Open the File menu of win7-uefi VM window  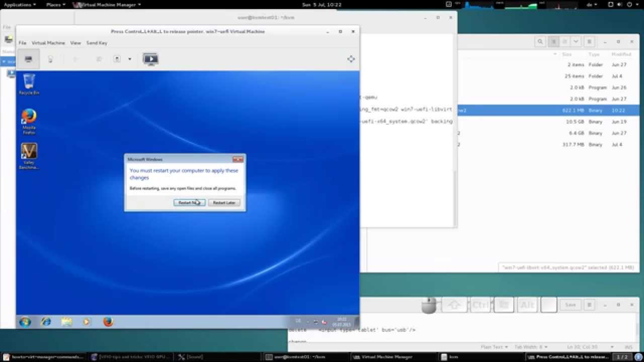coord(22,43)
